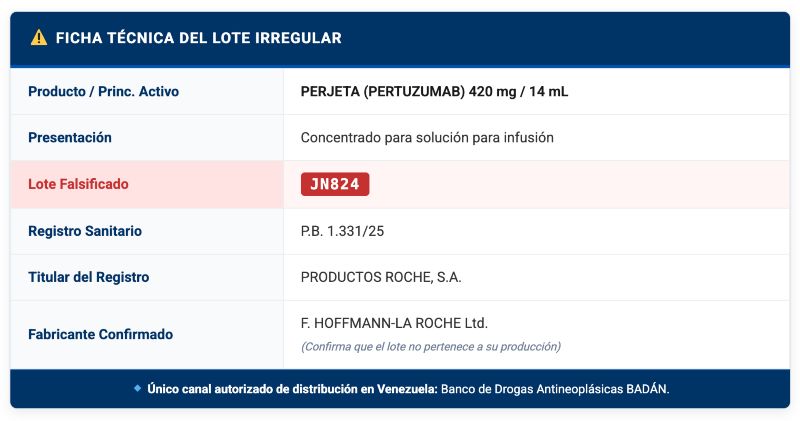
Task: Click the pink highlighted falsified lot row
Action: [x=400, y=184]
